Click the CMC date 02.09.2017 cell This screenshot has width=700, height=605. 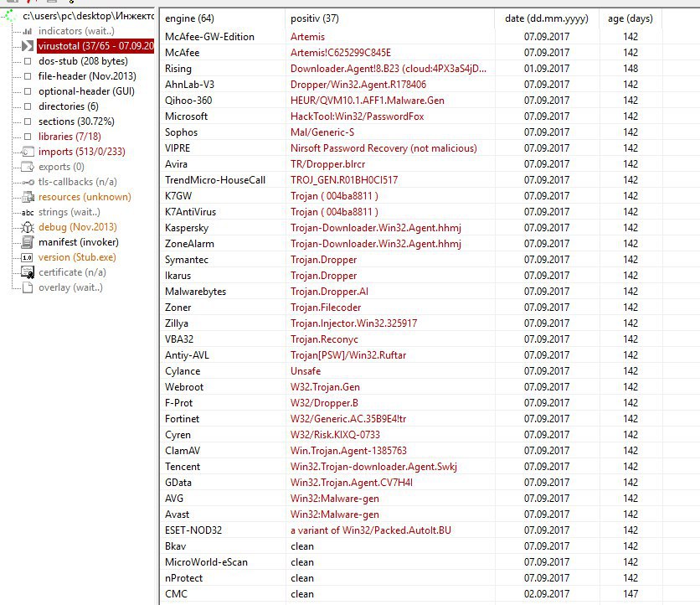(547, 594)
